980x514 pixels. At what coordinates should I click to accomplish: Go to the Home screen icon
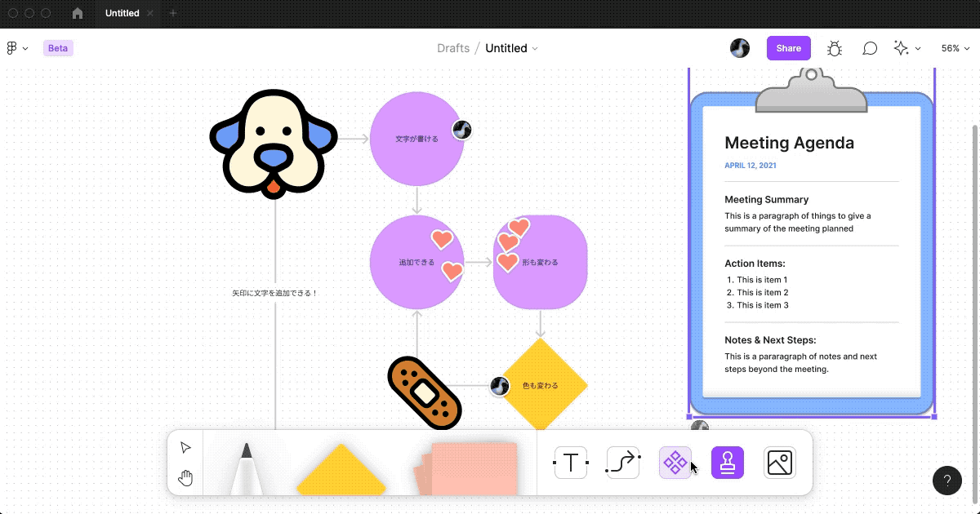(x=78, y=13)
